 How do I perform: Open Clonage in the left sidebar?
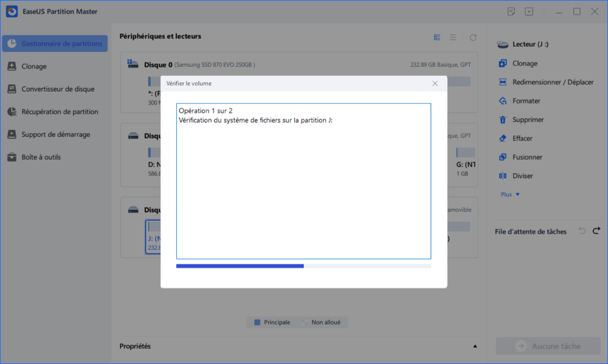click(34, 66)
